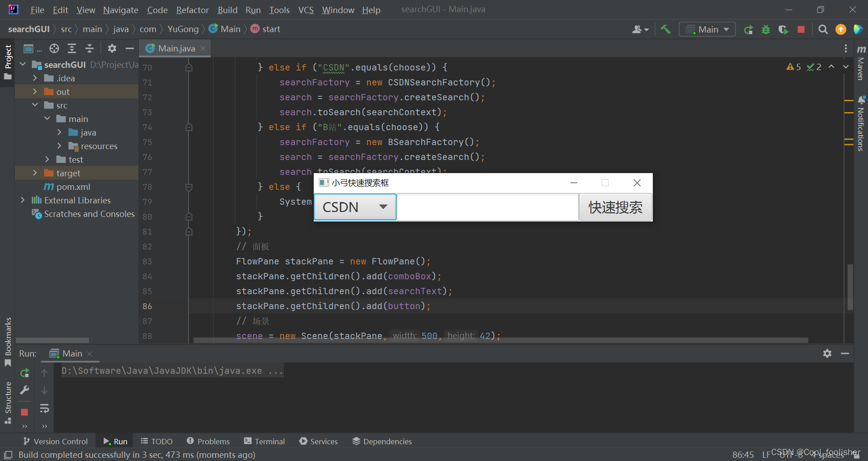Select opened file target icon in Project panel
The image size is (868, 461).
click(54, 48)
